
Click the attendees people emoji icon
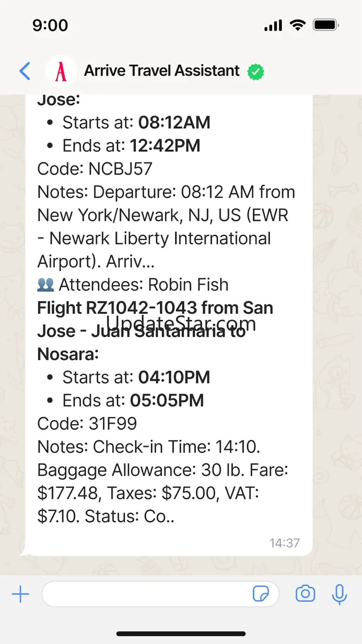pos(45,285)
